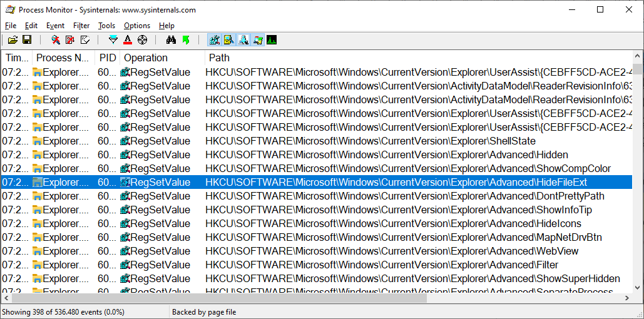Click the horizontal scrollbar thumb
This screenshot has height=319, width=644.
(219, 298)
